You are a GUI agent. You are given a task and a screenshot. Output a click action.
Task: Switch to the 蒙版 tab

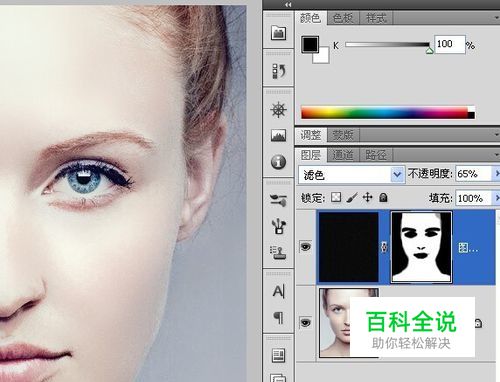coord(343,135)
